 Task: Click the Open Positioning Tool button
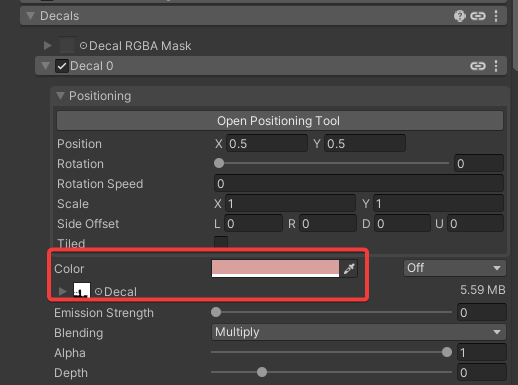[280, 121]
